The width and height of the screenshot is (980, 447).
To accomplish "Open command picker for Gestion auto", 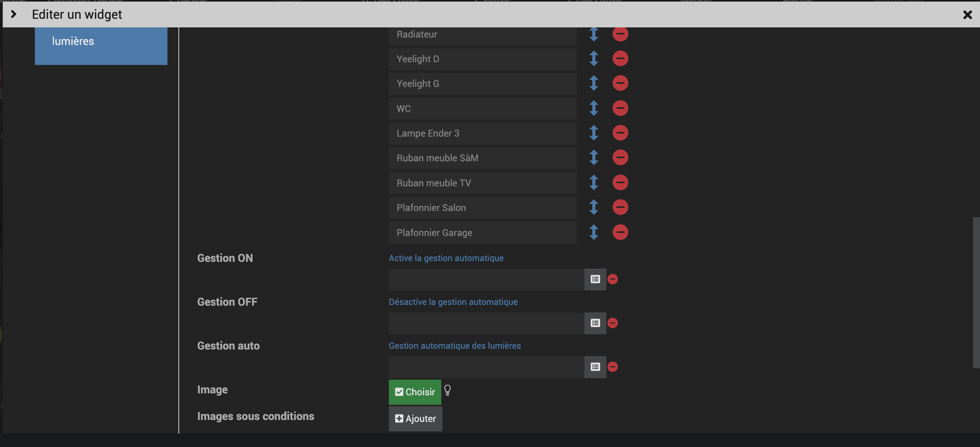I will click(x=595, y=367).
